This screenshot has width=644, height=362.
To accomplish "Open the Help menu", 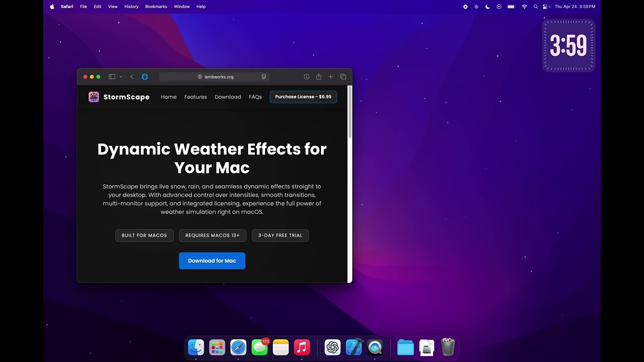I will [201, 7].
